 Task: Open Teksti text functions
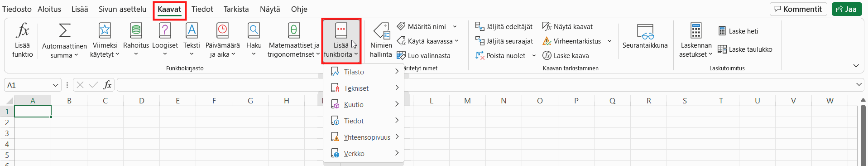click(x=192, y=40)
